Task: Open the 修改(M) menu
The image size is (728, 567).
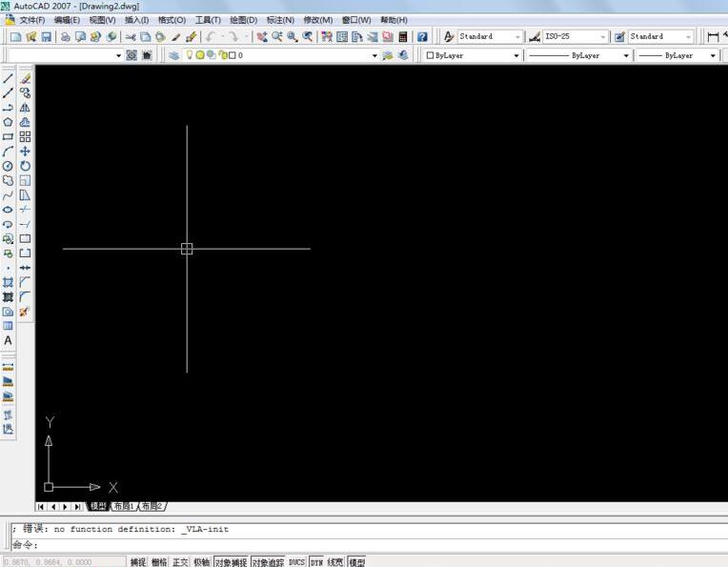Action: (x=318, y=20)
